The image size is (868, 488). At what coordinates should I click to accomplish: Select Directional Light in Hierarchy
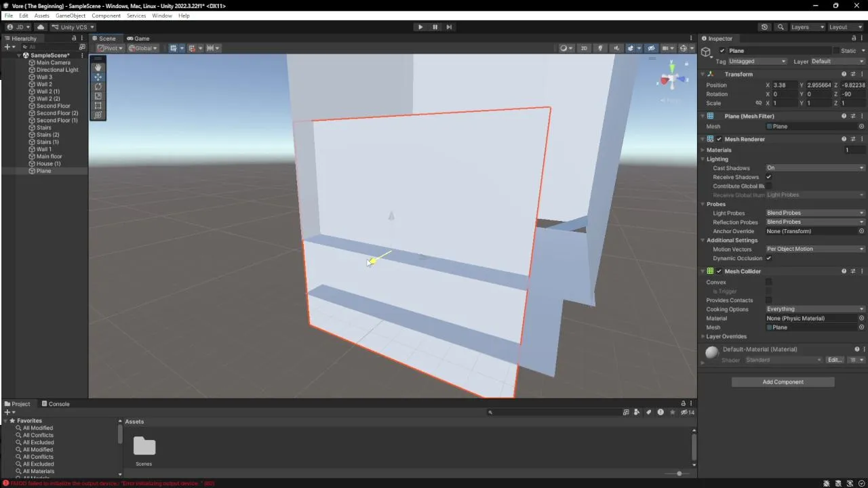pyautogui.click(x=57, y=70)
